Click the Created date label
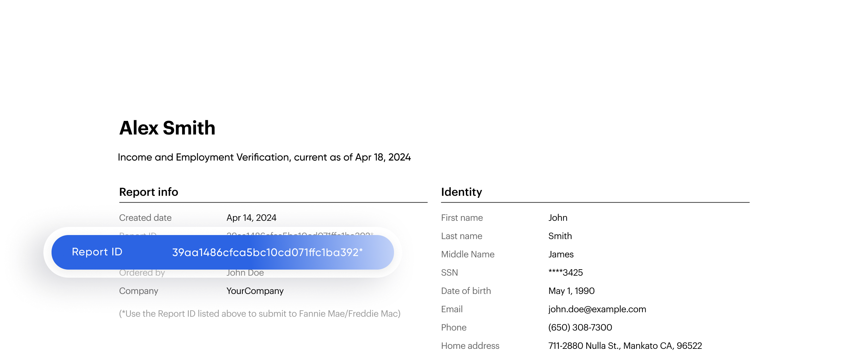 coord(145,218)
